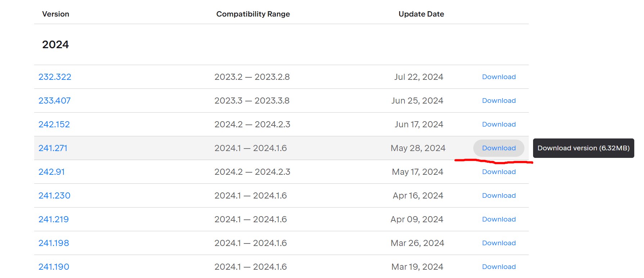Open version 241.190 link
Image resolution: width=644 pixels, height=278 pixels.
point(54,267)
